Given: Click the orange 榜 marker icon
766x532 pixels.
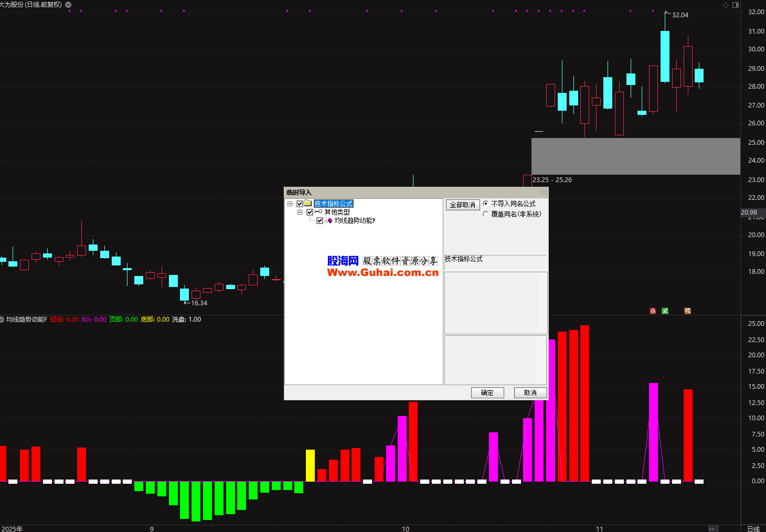Looking at the screenshot, I should pos(687,311).
